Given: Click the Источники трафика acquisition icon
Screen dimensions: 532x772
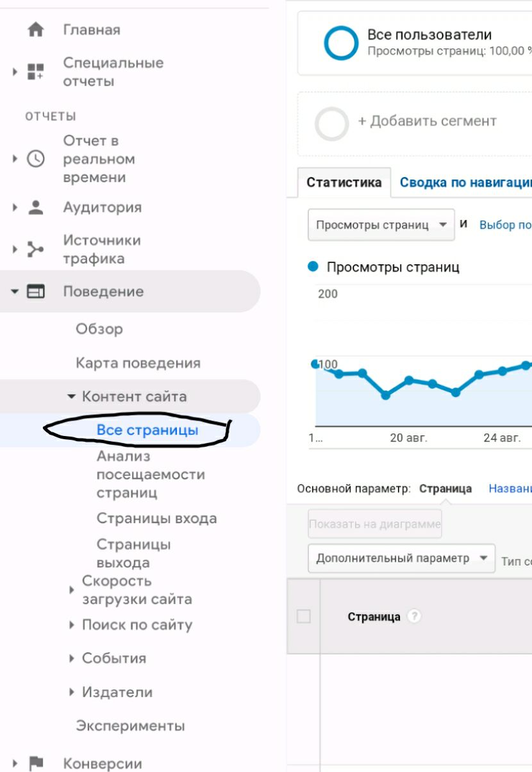Looking at the screenshot, I should (x=36, y=249).
